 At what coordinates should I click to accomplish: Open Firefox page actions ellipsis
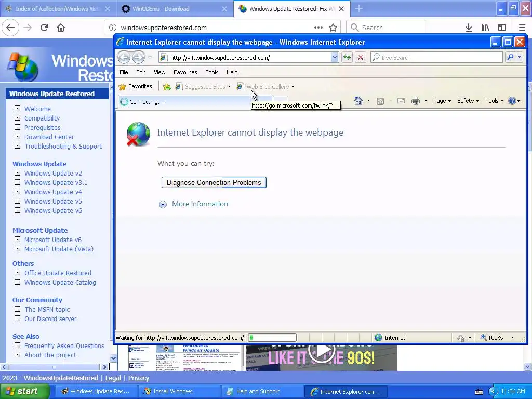pyautogui.click(x=318, y=28)
